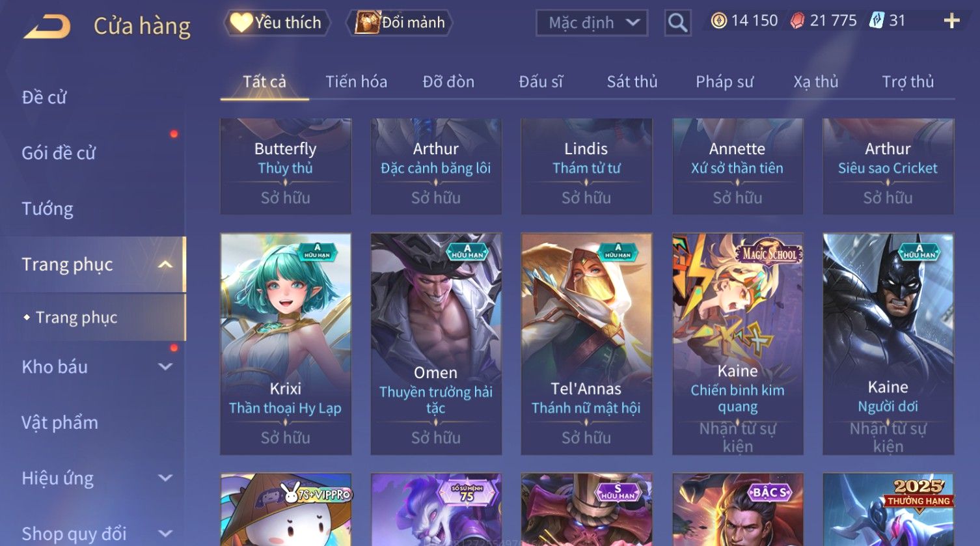Open Omen Thuyền trưởng hải tặc skin
Screen dimensions: 980x546
click(436, 344)
